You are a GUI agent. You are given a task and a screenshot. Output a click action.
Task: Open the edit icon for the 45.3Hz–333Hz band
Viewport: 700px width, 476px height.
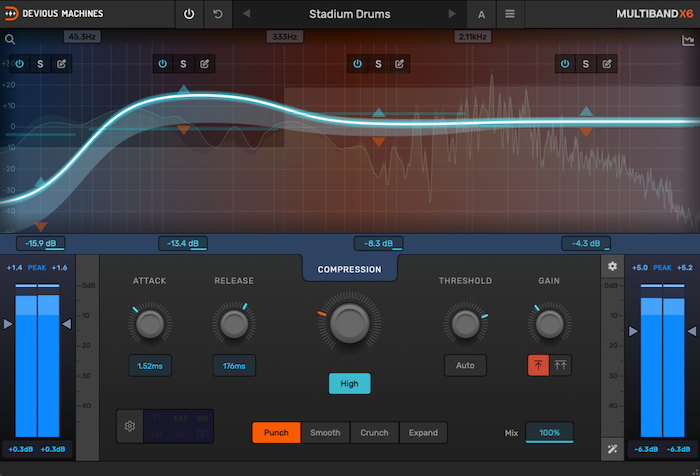[x=204, y=64]
